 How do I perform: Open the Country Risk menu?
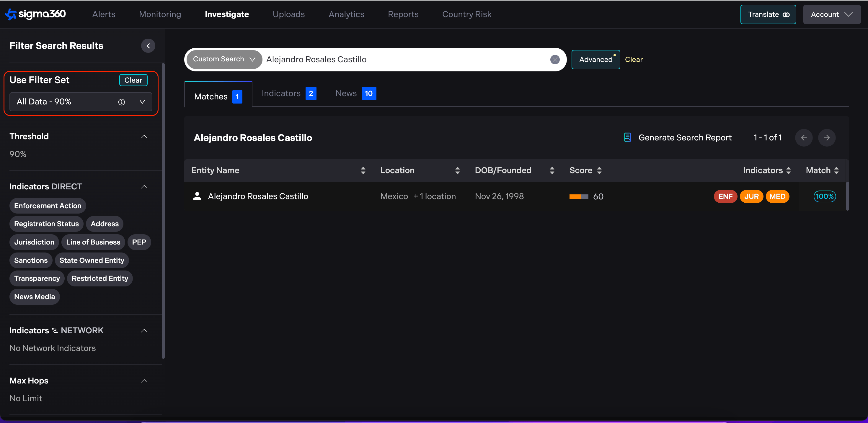467,14
